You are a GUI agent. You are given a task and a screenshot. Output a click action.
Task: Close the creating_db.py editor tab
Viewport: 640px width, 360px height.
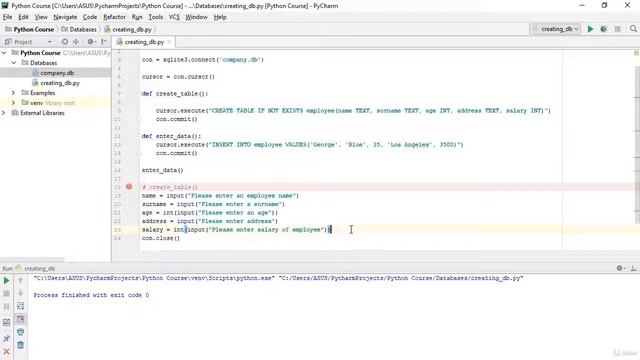169,42
